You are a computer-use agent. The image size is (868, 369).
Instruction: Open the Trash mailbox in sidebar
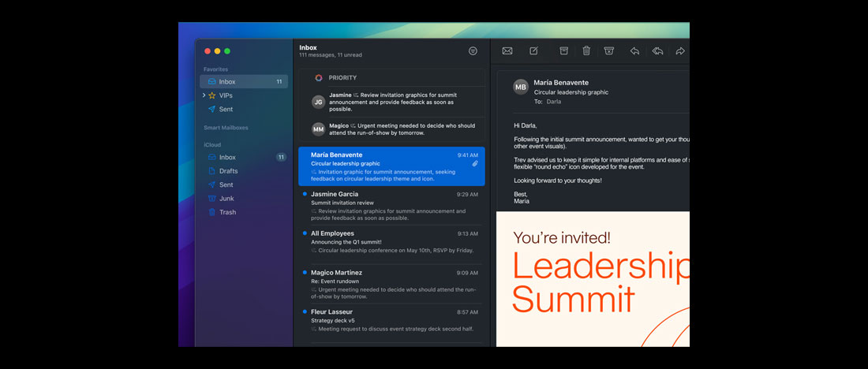(227, 212)
